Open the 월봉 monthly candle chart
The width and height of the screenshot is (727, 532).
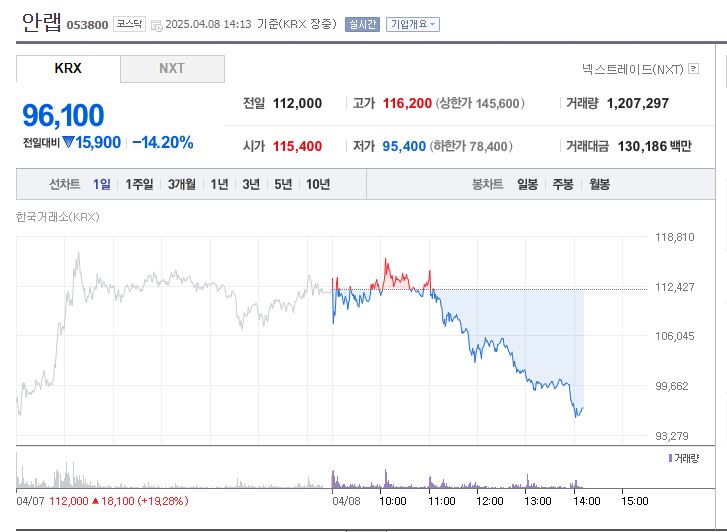599,184
